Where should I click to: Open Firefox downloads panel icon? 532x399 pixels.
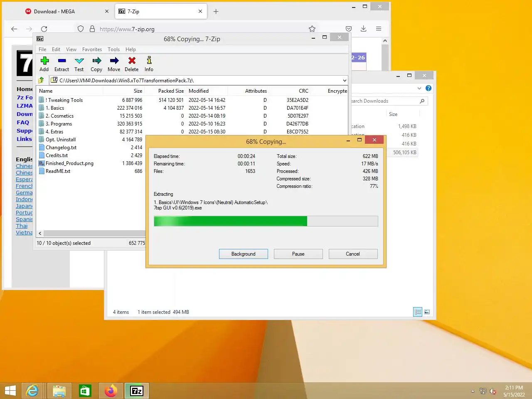pos(363,28)
